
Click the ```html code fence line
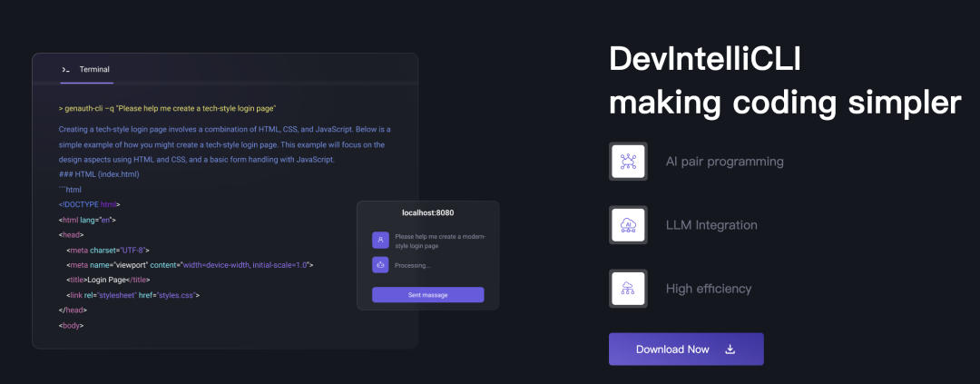[x=70, y=190]
